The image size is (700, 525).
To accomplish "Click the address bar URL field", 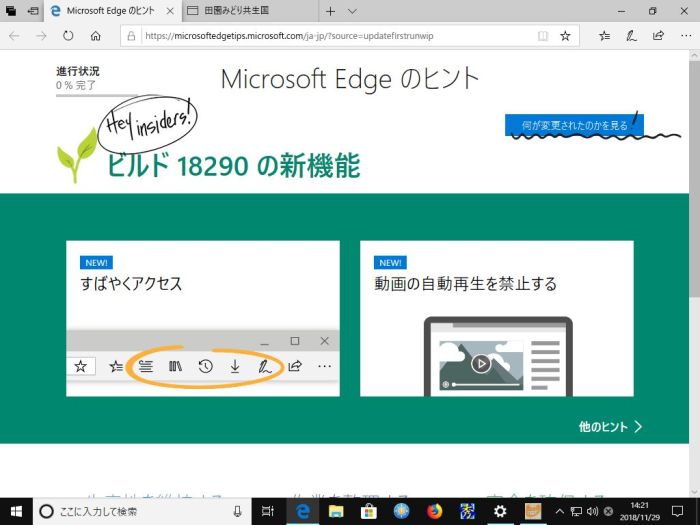I will coord(330,35).
